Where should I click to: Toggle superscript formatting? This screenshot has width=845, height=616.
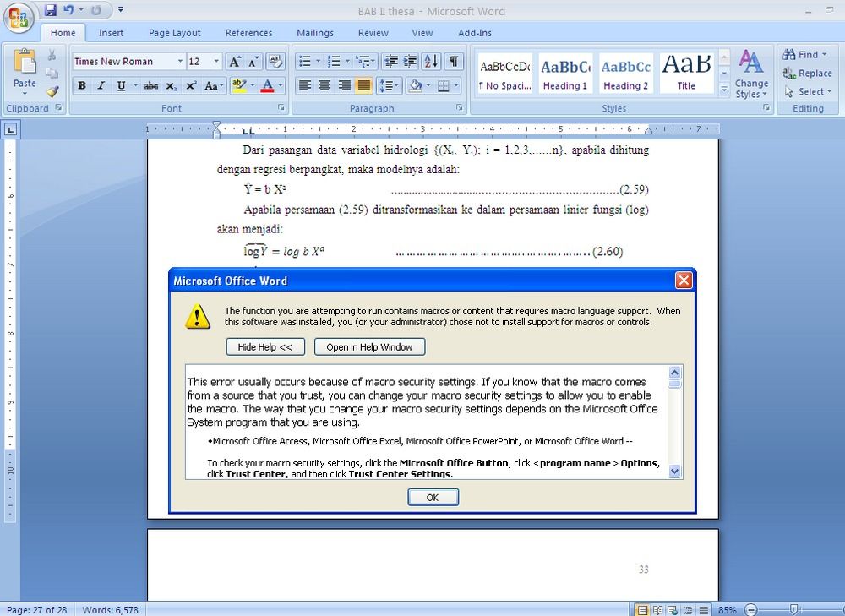(x=191, y=85)
